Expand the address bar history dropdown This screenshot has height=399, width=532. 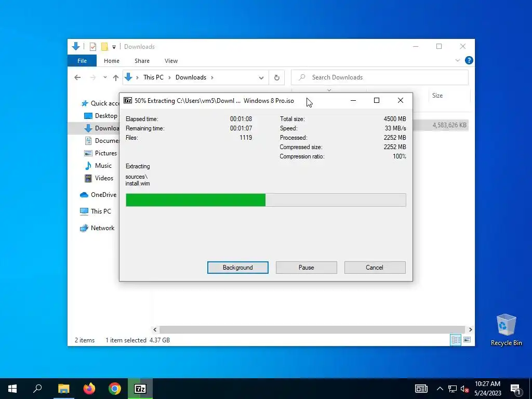coord(261,78)
